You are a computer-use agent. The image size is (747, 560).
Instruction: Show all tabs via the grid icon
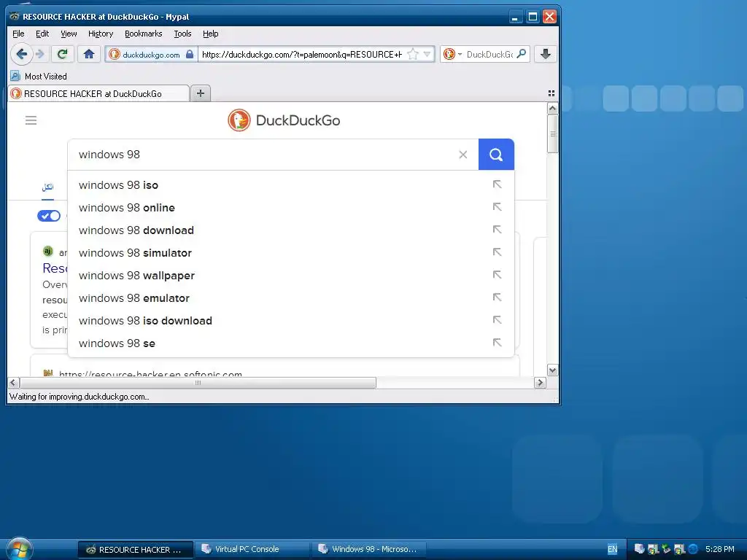coord(551,93)
